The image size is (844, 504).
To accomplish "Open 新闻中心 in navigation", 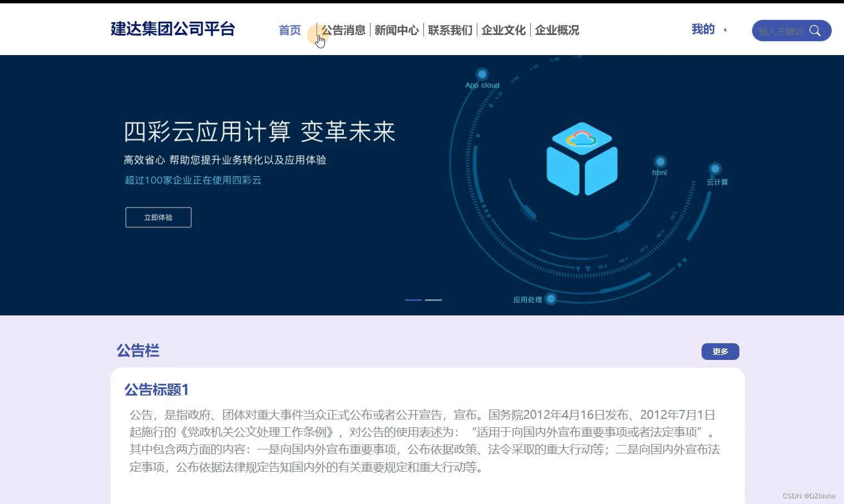I will (397, 30).
